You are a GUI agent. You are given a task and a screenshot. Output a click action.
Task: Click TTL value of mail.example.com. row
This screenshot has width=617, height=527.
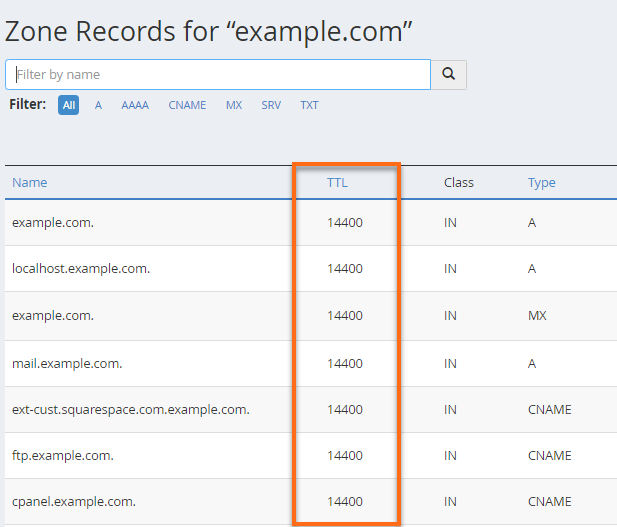[345, 363]
